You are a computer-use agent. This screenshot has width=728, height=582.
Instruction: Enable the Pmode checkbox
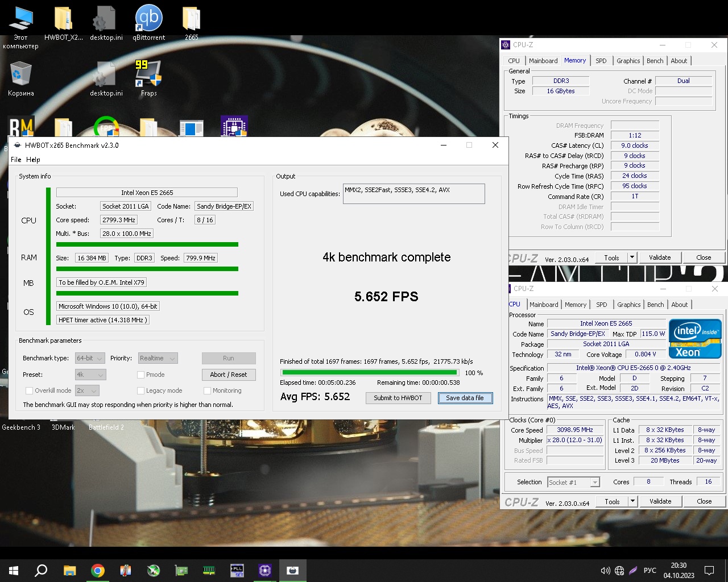point(140,375)
